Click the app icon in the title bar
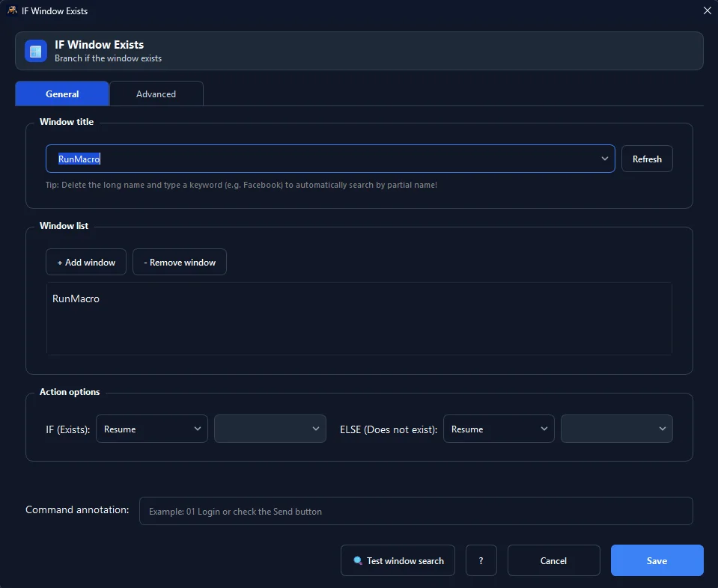The height and width of the screenshot is (588, 718). point(13,10)
